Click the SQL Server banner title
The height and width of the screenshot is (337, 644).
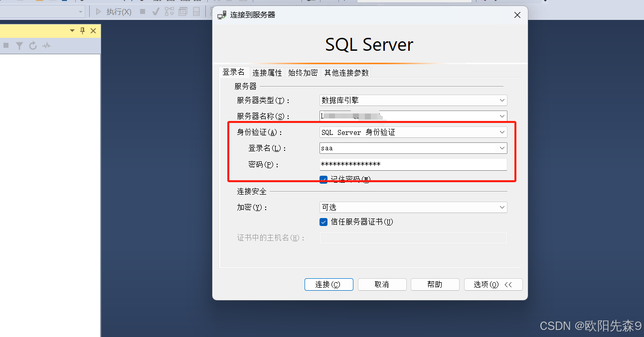point(369,45)
